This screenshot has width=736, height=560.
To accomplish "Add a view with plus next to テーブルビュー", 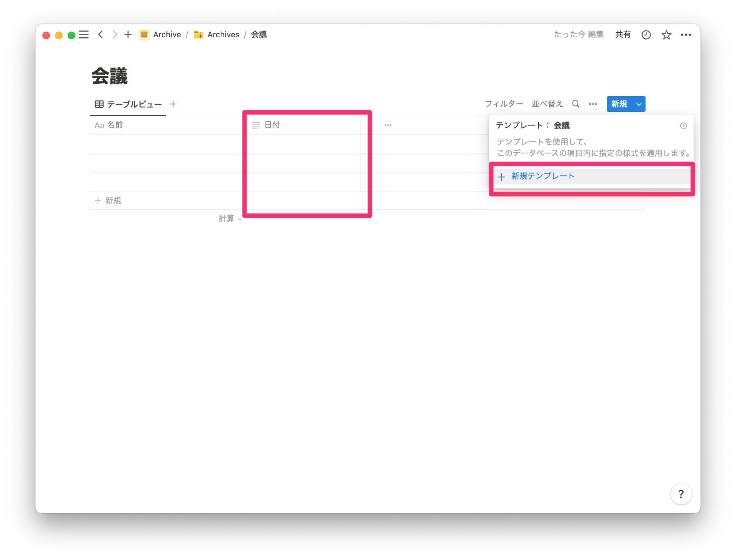I will tap(173, 104).
